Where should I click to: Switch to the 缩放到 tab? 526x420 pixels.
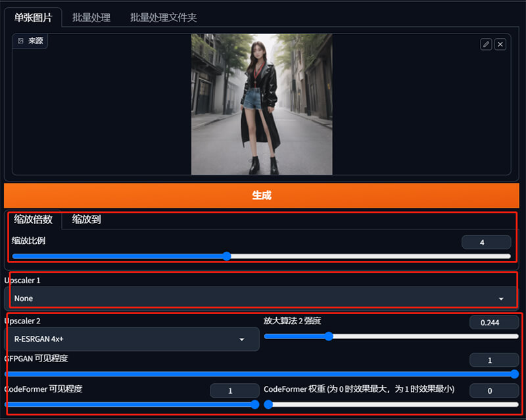coord(86,220)
